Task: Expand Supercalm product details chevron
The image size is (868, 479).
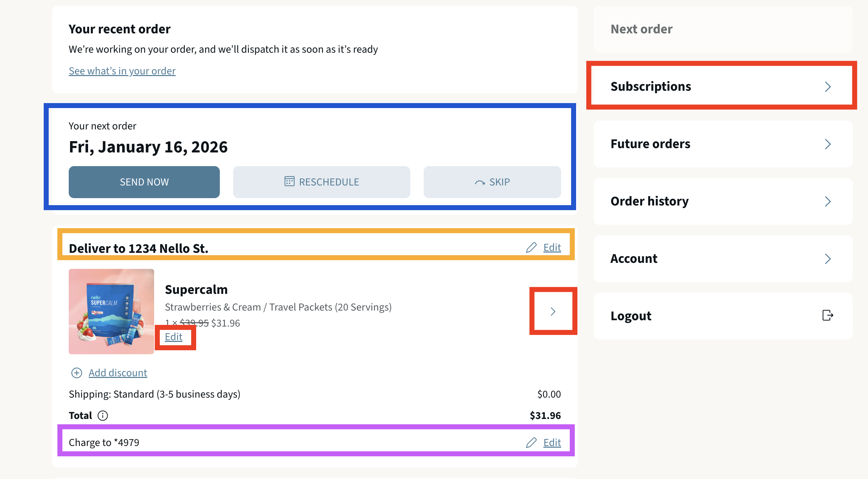Action: pos(553,312)
